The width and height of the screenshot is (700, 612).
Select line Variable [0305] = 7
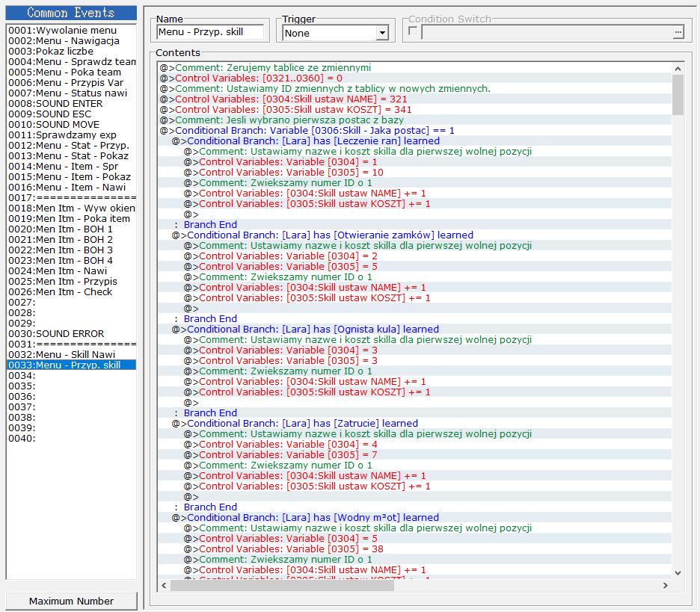[415, 455]
